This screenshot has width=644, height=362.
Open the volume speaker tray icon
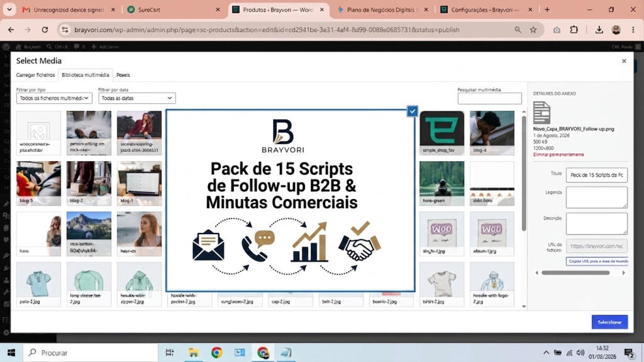580,353
